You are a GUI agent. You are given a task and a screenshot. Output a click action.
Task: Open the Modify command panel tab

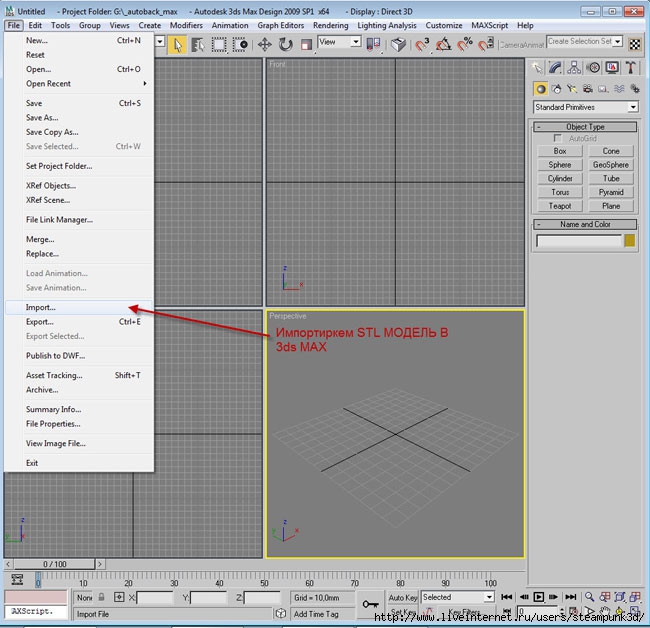click(x=555, y=67)
